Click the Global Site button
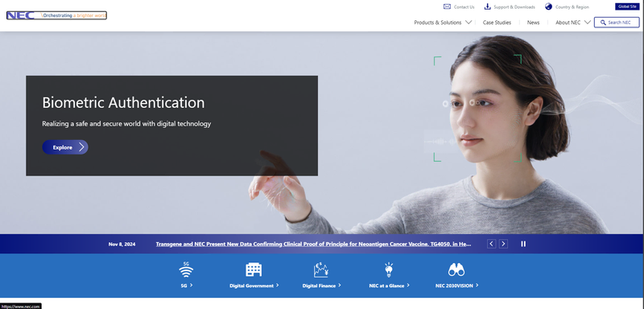This screenshot has width=644, height=309. [627, 6]
